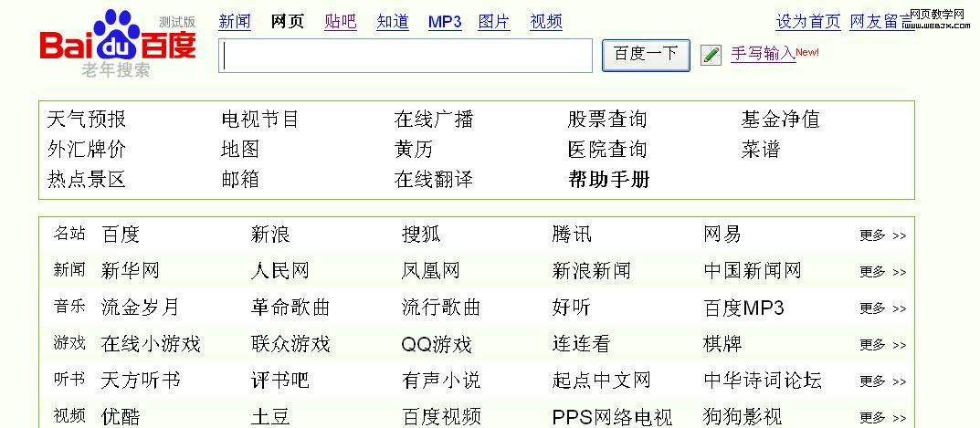This screenshot has height=428, width=980.
Task: Click the 设为首页 link
Action: coord(807,22)
